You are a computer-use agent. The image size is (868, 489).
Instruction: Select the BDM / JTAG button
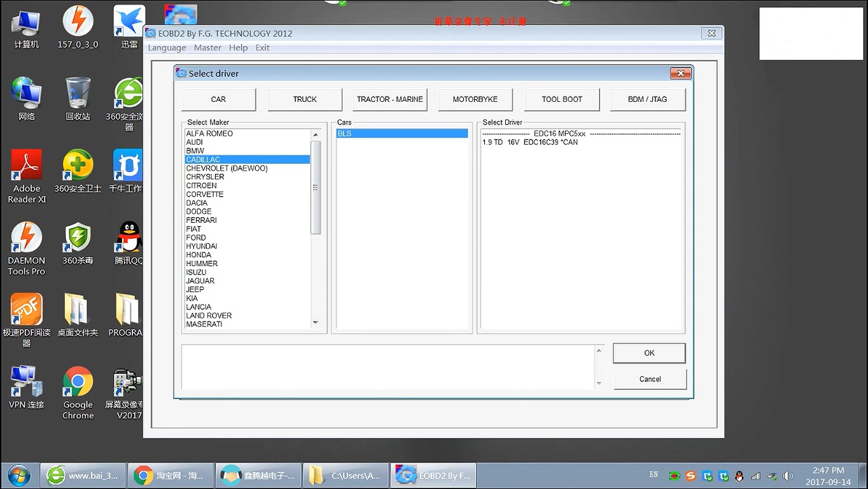click(x=648, y=99)
